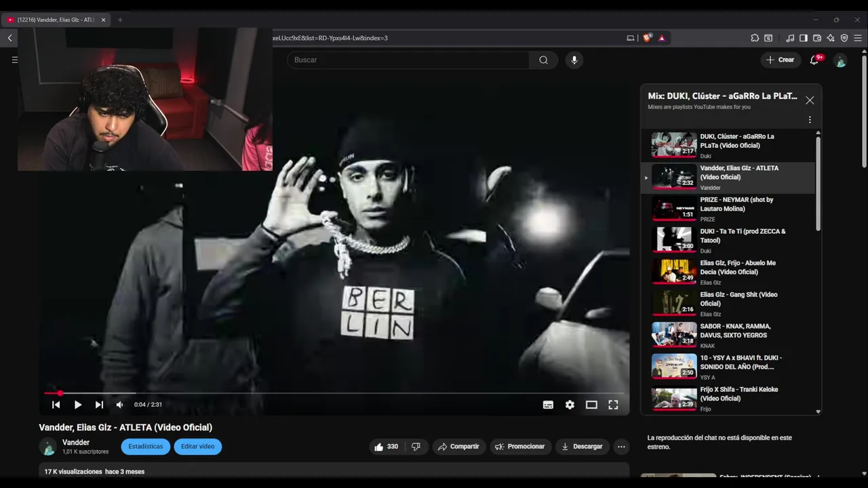The height and width of the screenshot is (488, 868).
Task: Toggle the browser sidebar panel
Action: click(x=804, y=38)
